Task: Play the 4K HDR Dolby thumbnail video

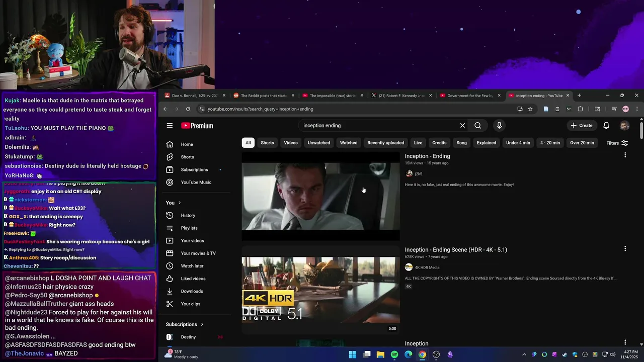Action: pos(321,290)
